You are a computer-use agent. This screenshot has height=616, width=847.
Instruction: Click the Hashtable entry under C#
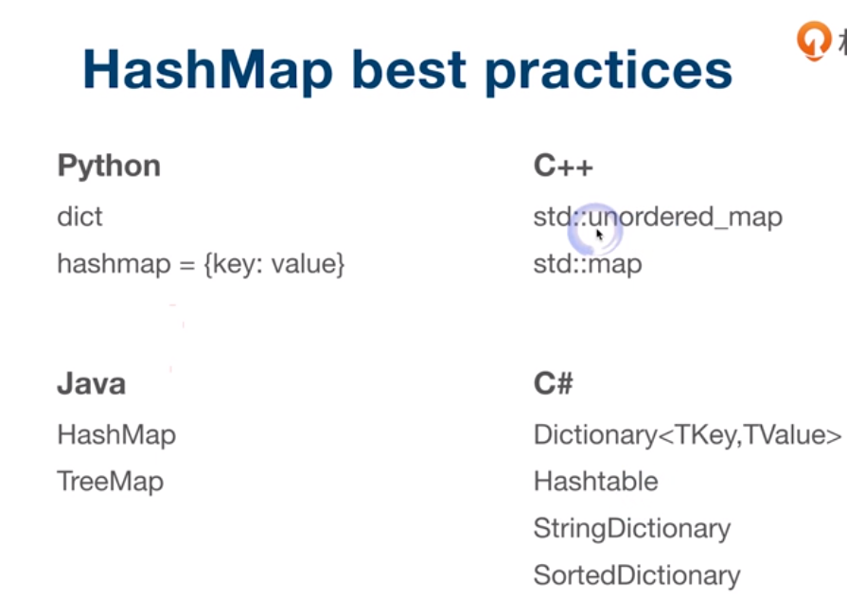[595, 482]
